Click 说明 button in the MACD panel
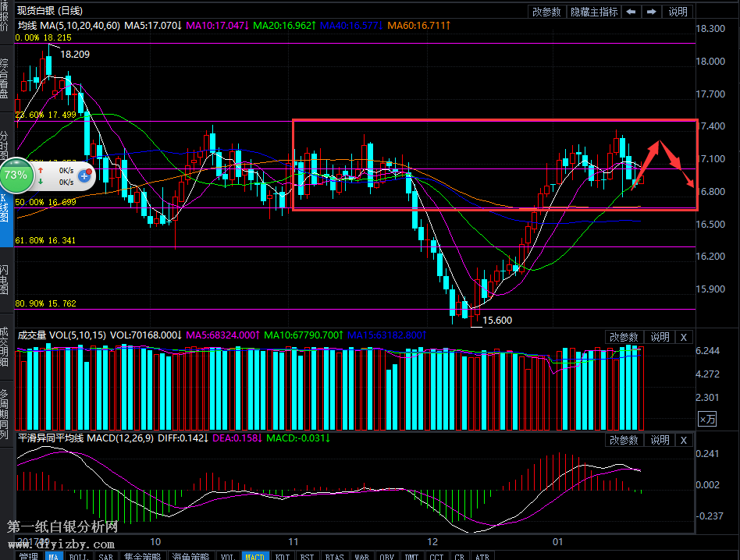 pos(660,441)
